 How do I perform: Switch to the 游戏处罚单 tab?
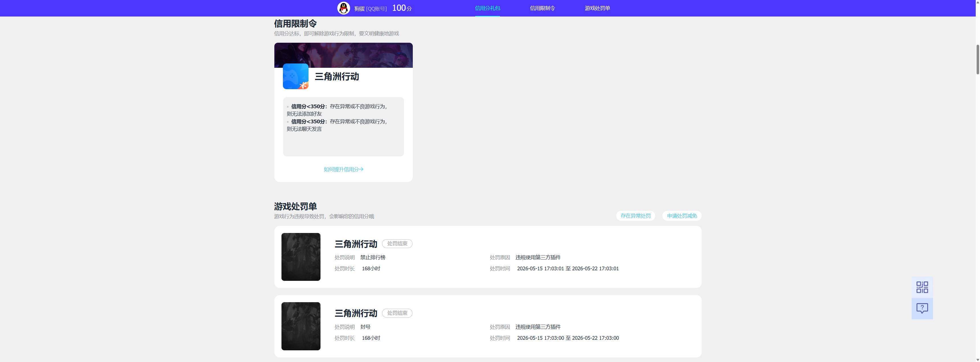click(x=597, y=8)
